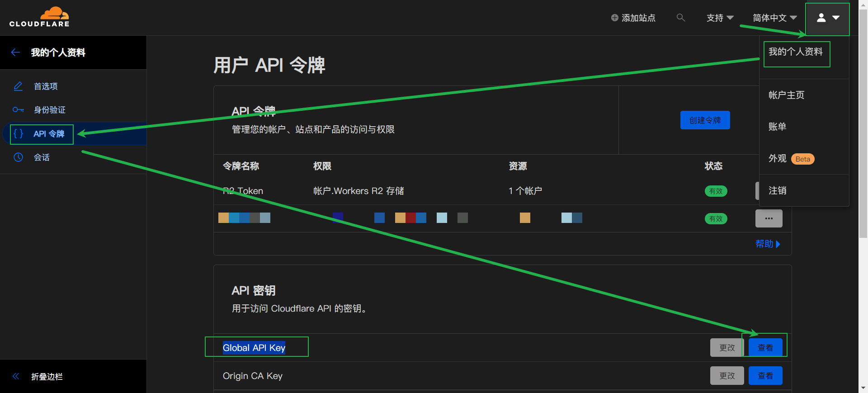
Task: Click the Origin CA Key label
Action: click(x=253, y=376)
